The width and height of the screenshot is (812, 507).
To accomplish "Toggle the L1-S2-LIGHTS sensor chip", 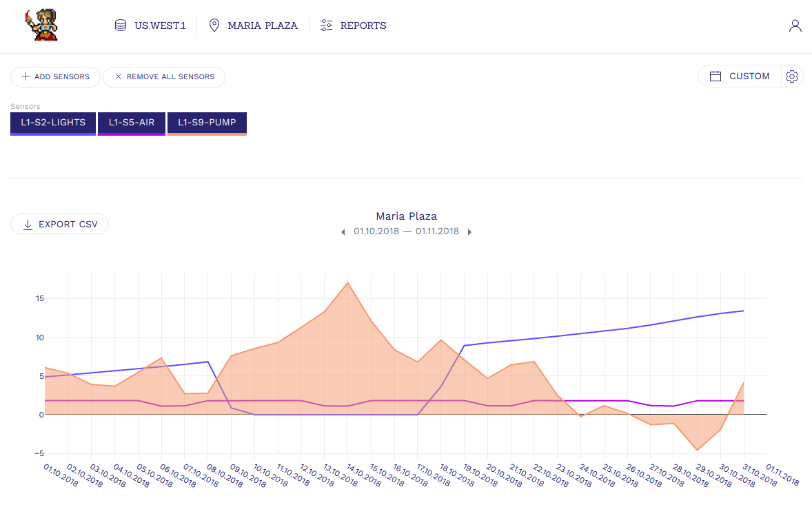I will tap(53, 123).
